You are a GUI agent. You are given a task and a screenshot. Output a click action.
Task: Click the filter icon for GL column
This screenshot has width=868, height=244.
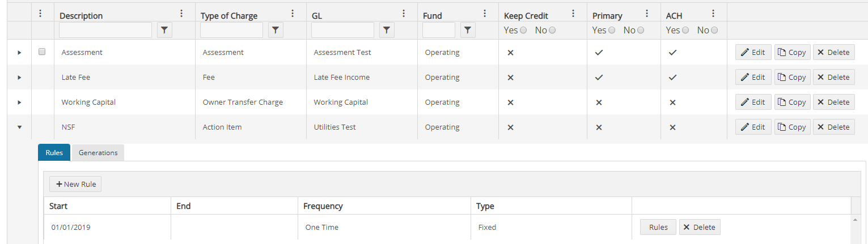(x=386, y=31)
